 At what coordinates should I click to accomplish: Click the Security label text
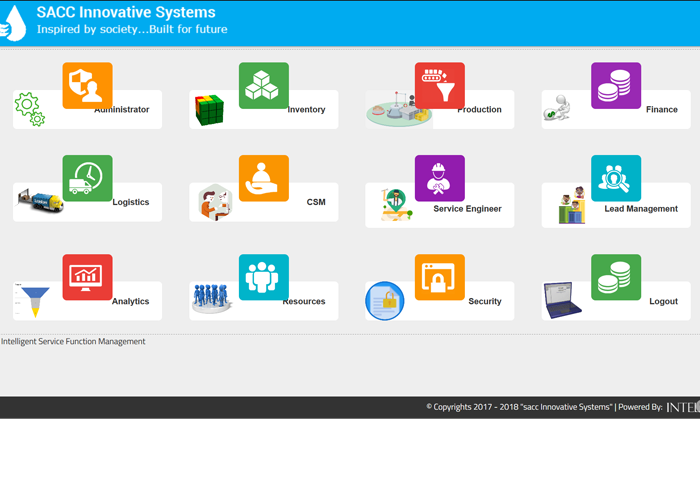(485, 301)
